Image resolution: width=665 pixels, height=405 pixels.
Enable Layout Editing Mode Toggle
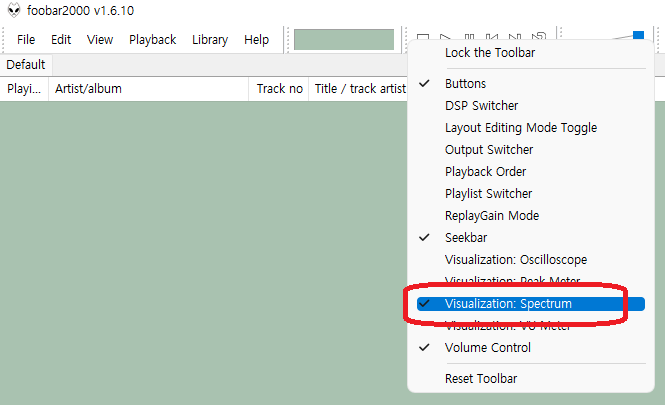(x=531, y=128)
